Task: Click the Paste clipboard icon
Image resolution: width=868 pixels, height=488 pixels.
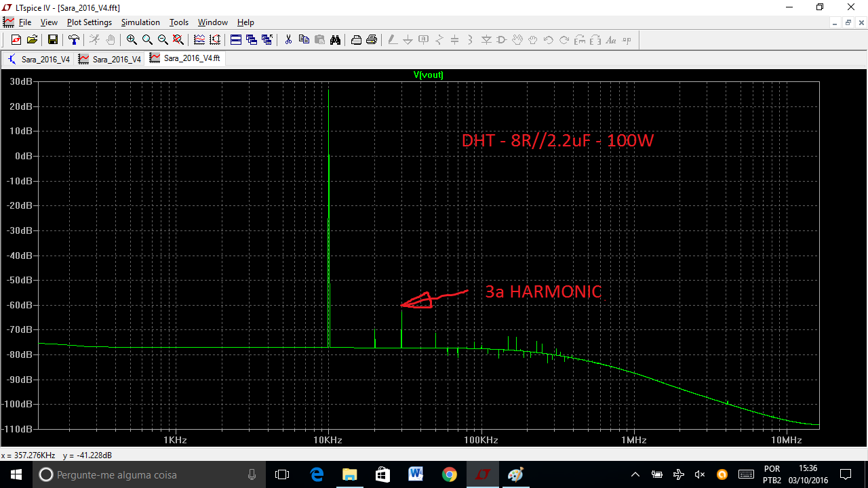Action: [319, 40]
